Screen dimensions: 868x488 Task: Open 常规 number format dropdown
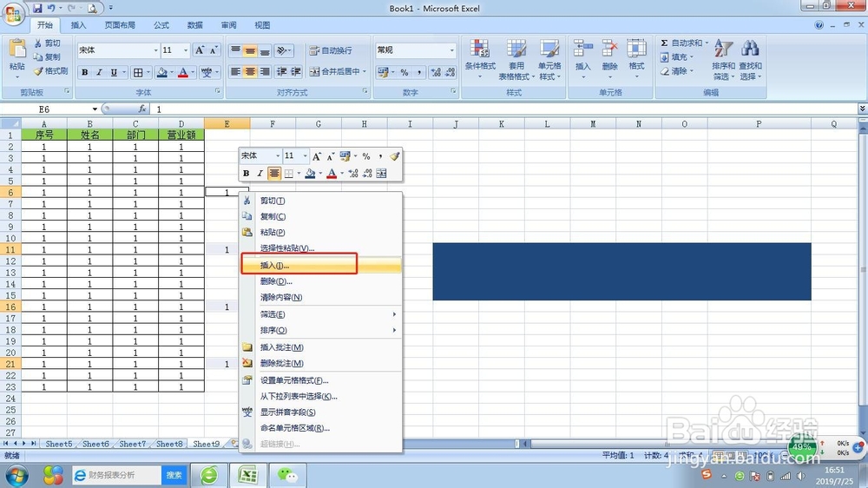451,50
